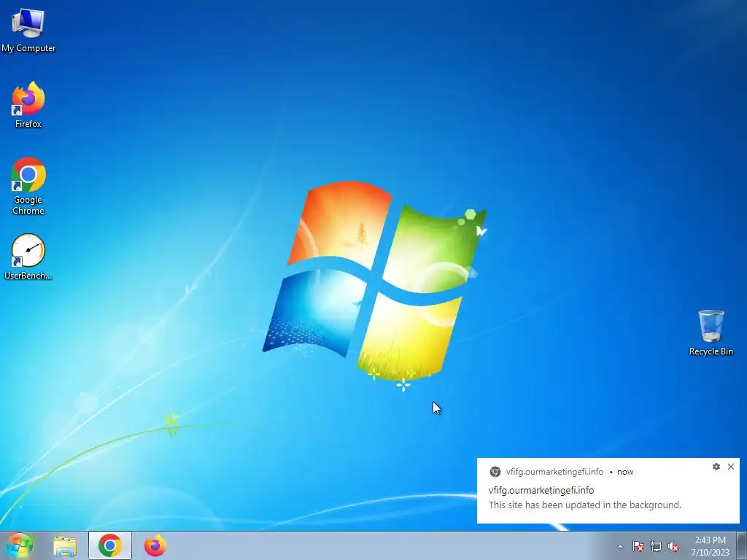
Task: Launch Firefox from the taskbar
Action: click(x=155, y=545)
